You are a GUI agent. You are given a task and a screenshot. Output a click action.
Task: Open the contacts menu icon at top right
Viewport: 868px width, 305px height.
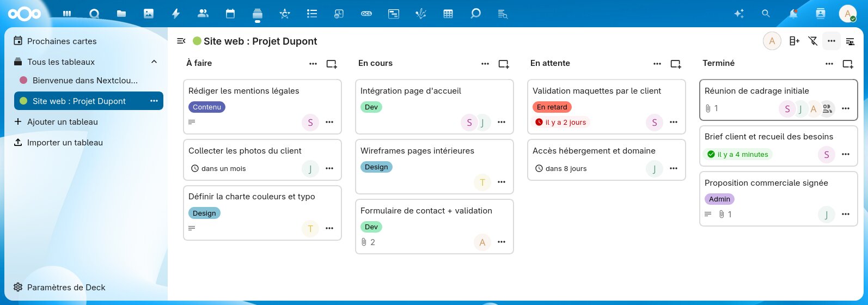click(821, 14)
